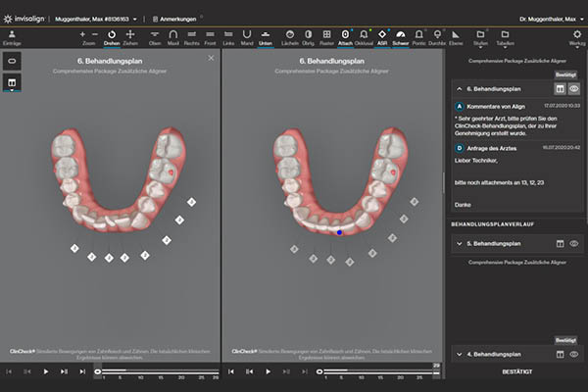Click the Bestätigt badge above 4. Behandlungsplan

click(x=565, y=340)
